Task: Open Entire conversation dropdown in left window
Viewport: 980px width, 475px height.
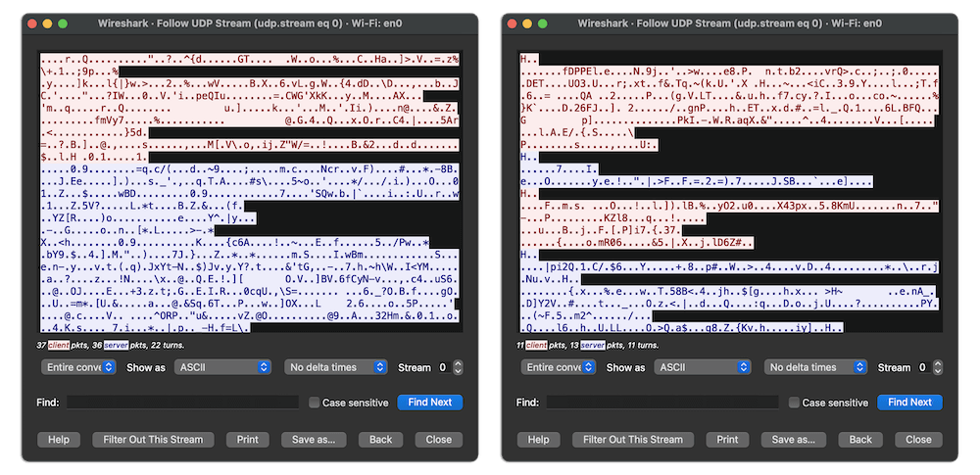Action: [x=78, y=367]
